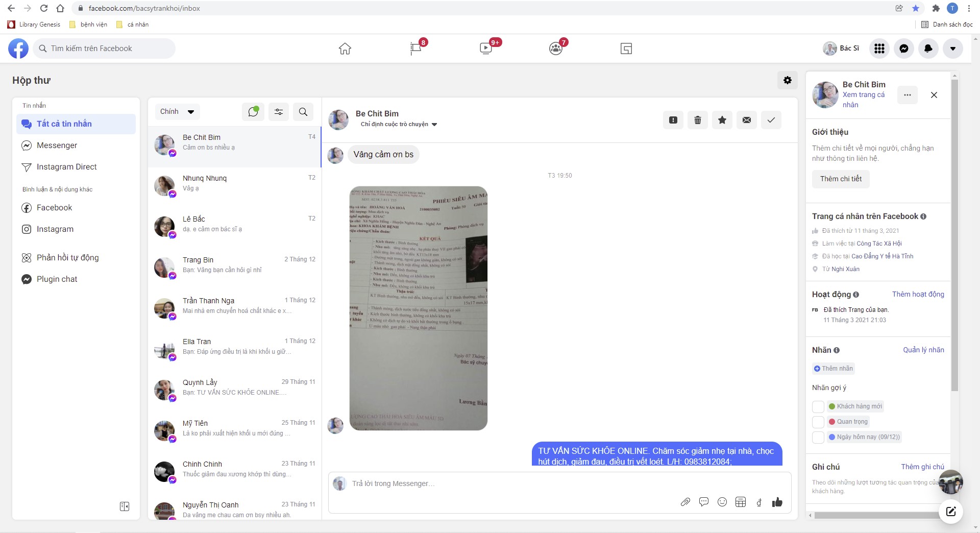Click the 'Thêm chi tiết' button
Image resolution: width=980 pixels, height=533 pixels.
point(840,179)
